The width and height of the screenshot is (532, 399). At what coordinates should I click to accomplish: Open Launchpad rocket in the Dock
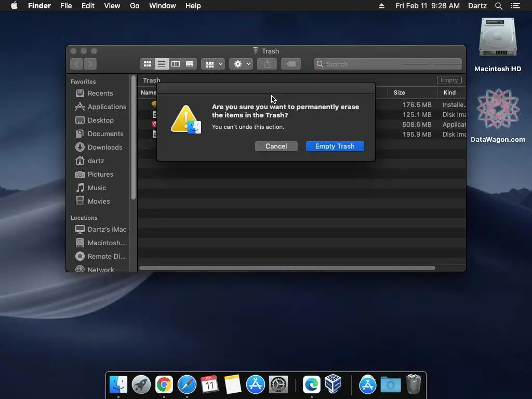141,384
